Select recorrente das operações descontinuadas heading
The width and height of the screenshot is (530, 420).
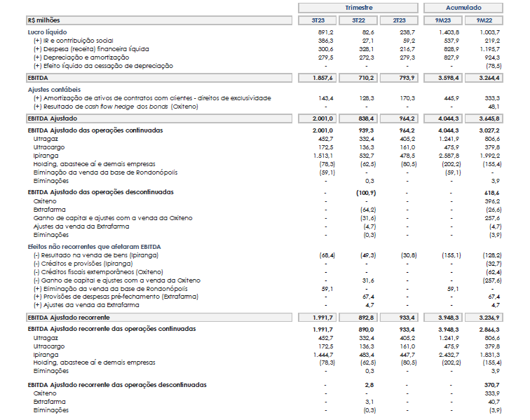[117, 385]
